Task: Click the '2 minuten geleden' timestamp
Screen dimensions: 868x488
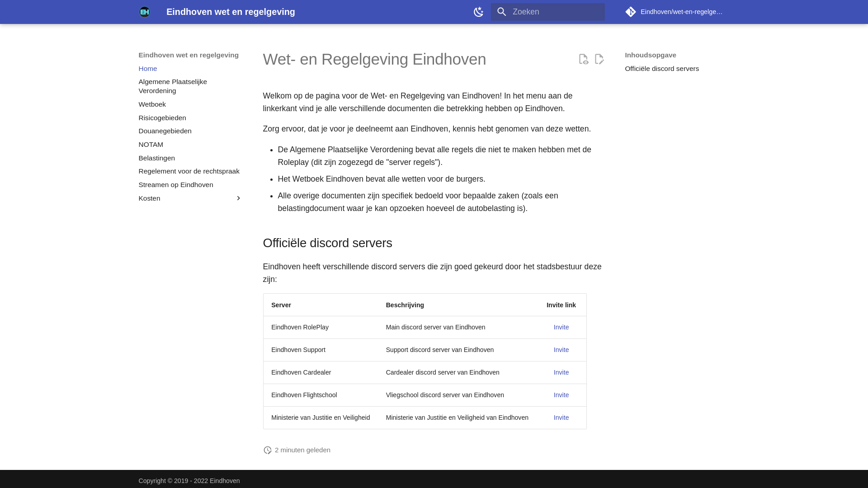Action: click(302, 450)
